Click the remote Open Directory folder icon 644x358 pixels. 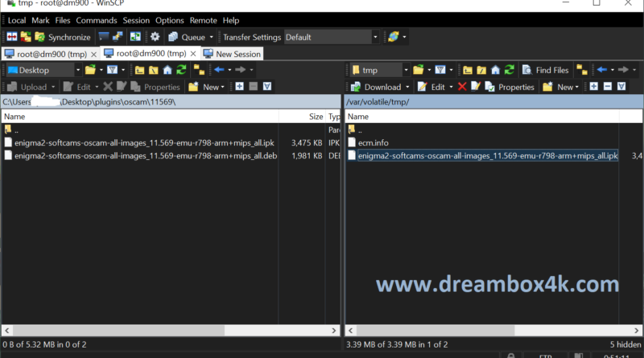pos(419,70)
